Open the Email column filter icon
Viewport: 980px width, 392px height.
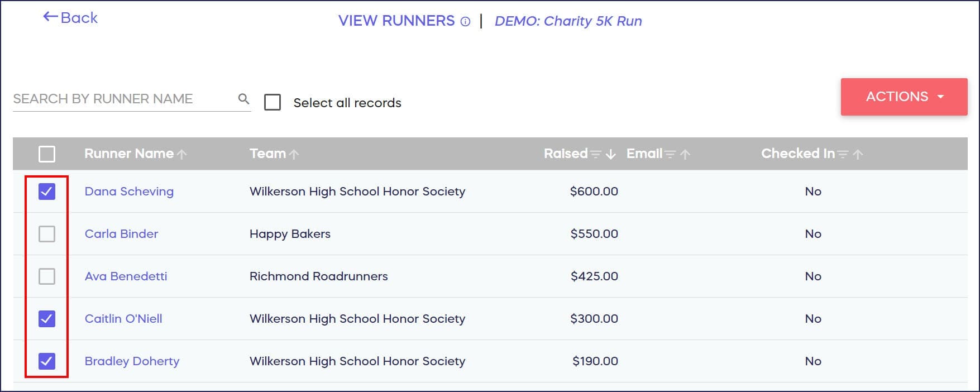coord(670,154)
